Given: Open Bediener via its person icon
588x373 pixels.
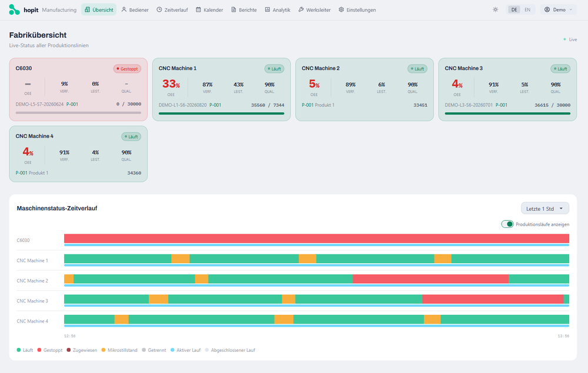Looking at the screenshot, I should point(124,10).
